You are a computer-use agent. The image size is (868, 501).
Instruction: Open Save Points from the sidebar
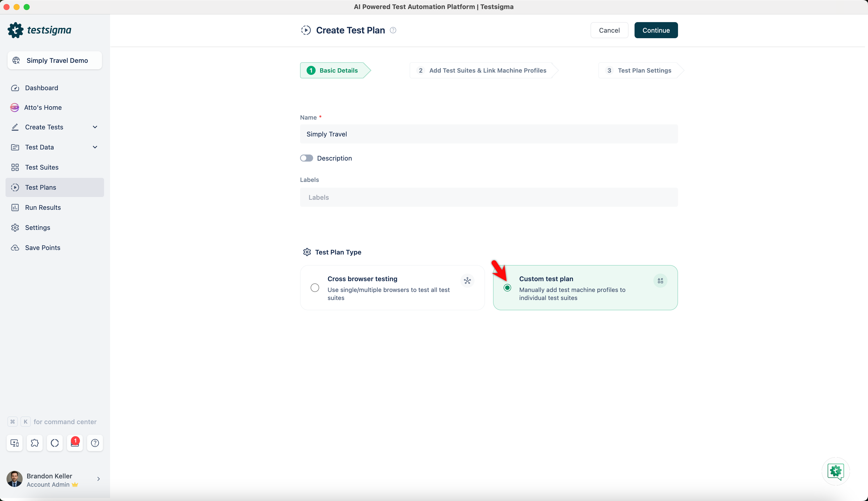43,247
